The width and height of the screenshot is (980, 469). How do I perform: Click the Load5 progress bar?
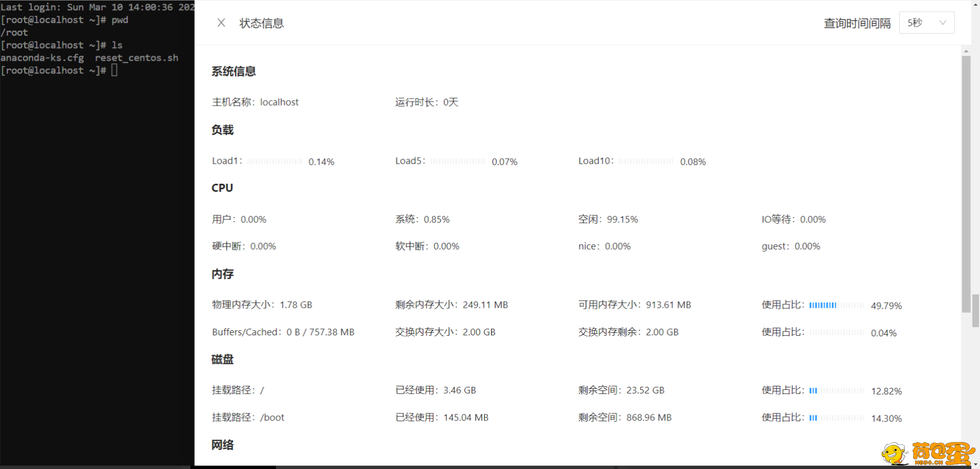[458, 161]
